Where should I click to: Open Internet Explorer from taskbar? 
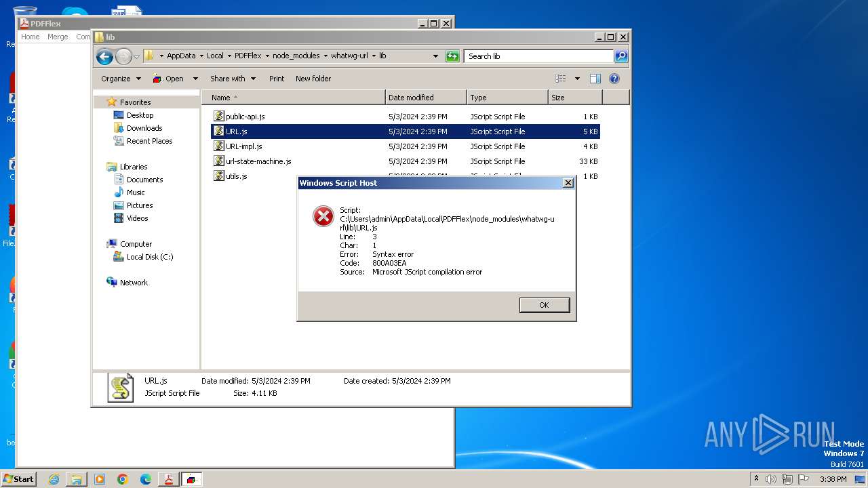(54, 479)
